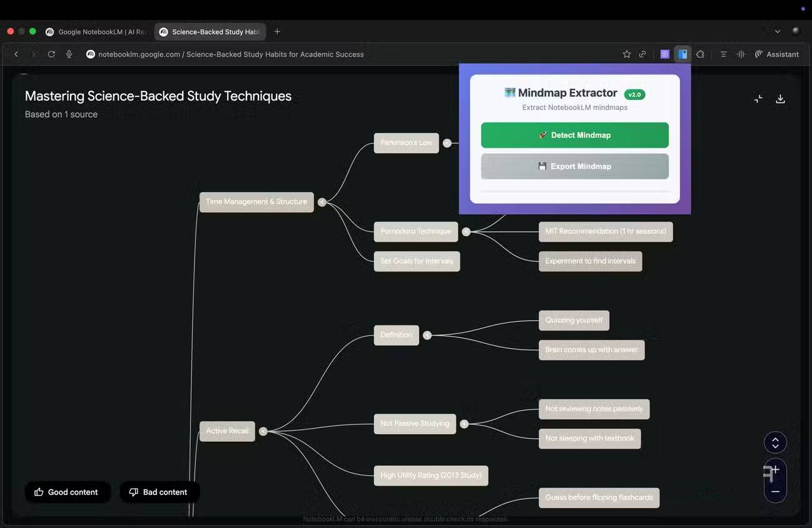Click the audio waveform icon in toolbar
812x528 pixels.
[x=741, y=54]
